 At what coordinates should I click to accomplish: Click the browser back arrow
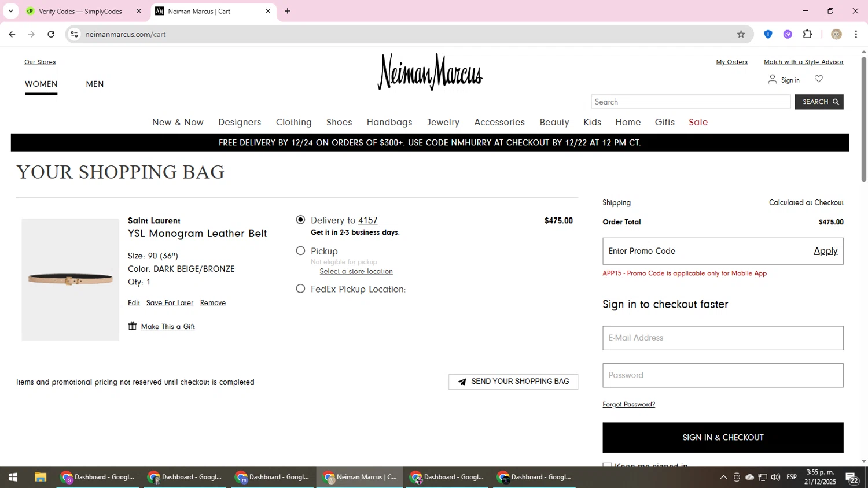click(x=12, y=34)
